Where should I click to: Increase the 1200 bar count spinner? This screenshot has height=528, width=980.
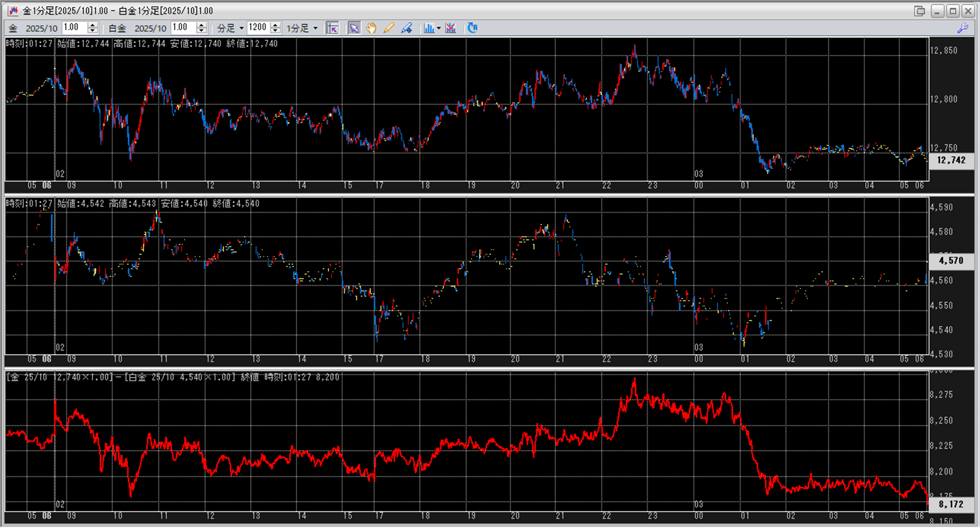pos(275,25)
